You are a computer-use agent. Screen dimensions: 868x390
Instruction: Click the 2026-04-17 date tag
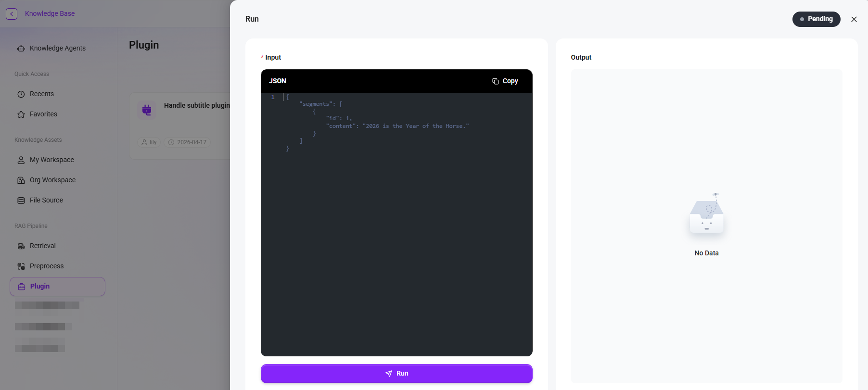[x=187, y=142]
